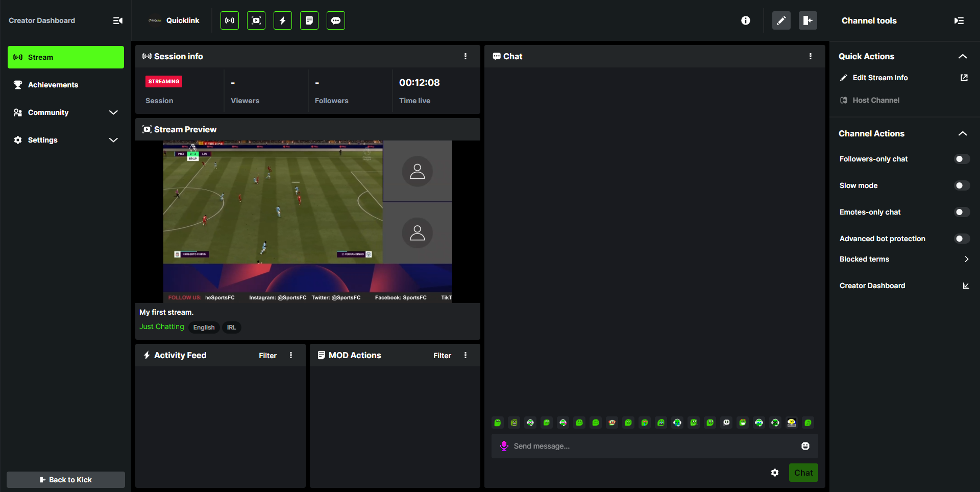Open Session info three-dot options menu

(x=465, y=56)
